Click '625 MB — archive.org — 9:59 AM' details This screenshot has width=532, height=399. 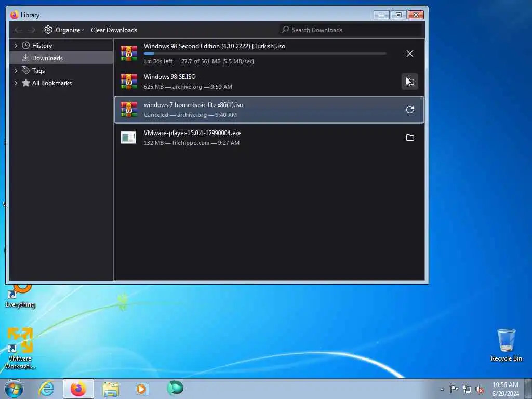pyautogui.click(x=188, y=87)
